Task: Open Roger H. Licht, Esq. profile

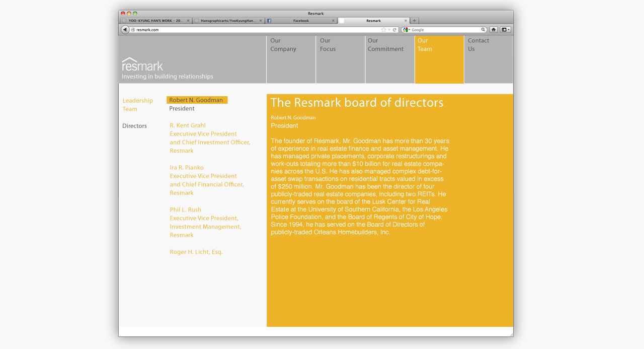Action: click(196, 252)
